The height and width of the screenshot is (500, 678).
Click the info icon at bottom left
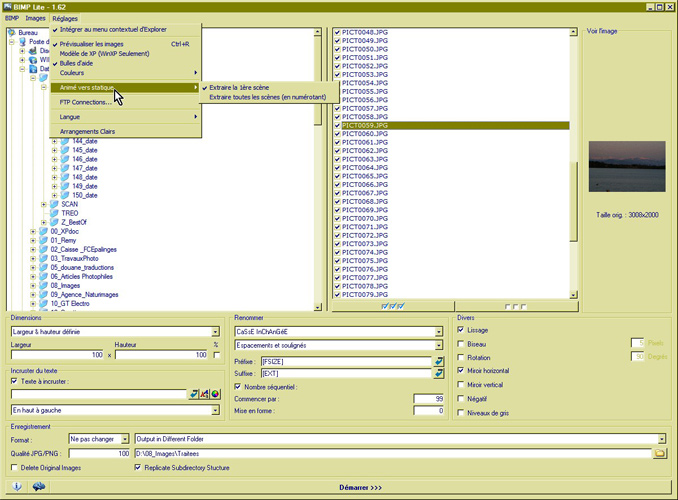17,487
